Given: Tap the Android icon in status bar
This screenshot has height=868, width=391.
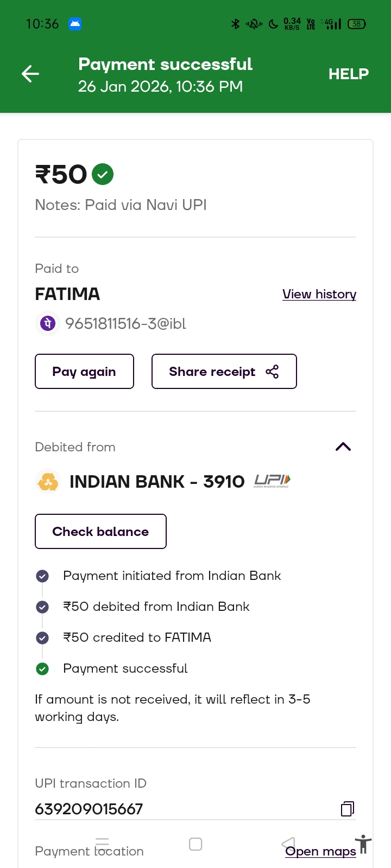Looking at the screenshot, I should click(75, 24).
